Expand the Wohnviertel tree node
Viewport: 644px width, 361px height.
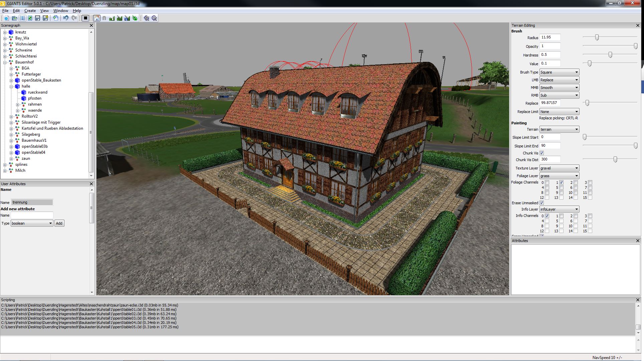point(5,44)
